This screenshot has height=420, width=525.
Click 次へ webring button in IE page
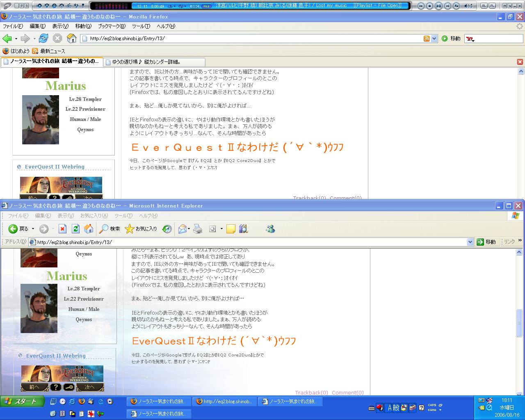tap(90, 387)
